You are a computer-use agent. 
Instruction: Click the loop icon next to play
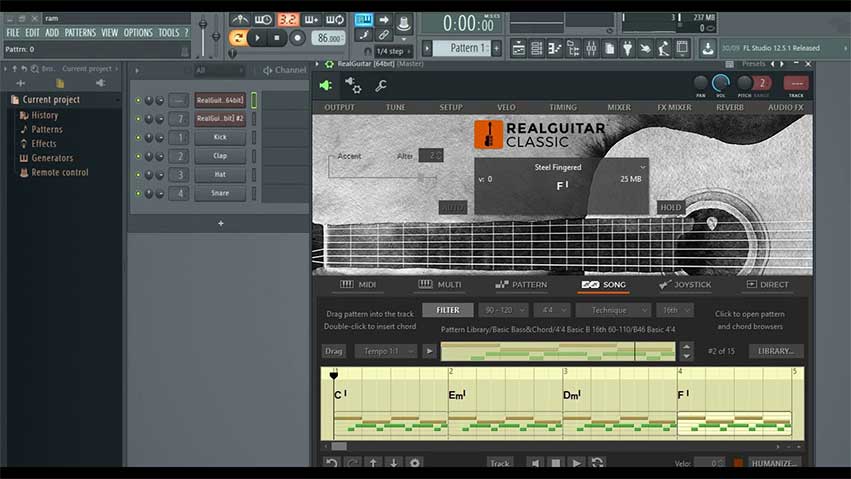tap(597, 463)
